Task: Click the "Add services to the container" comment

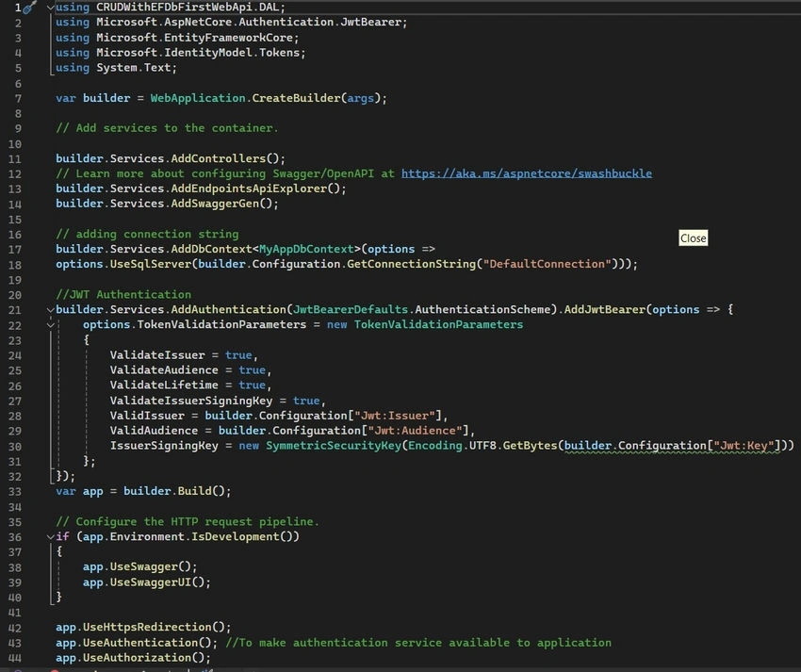Action: (167, 128)
